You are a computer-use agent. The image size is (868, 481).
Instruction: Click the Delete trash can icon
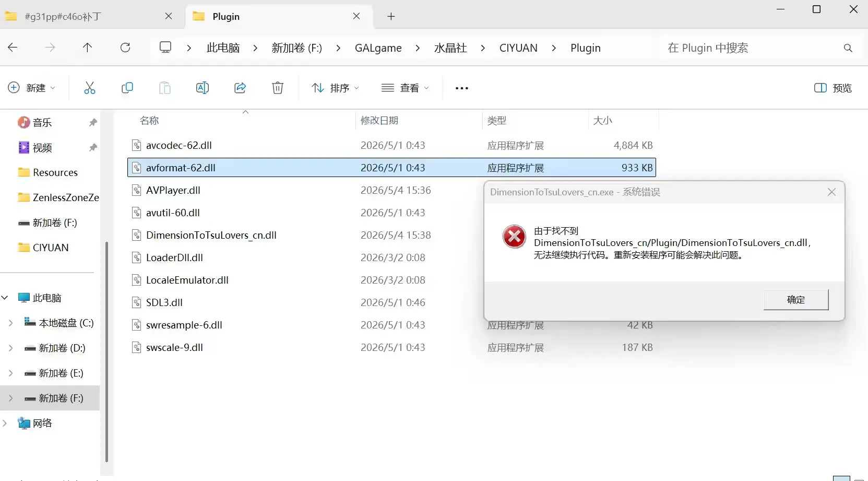tap(278, 88)
